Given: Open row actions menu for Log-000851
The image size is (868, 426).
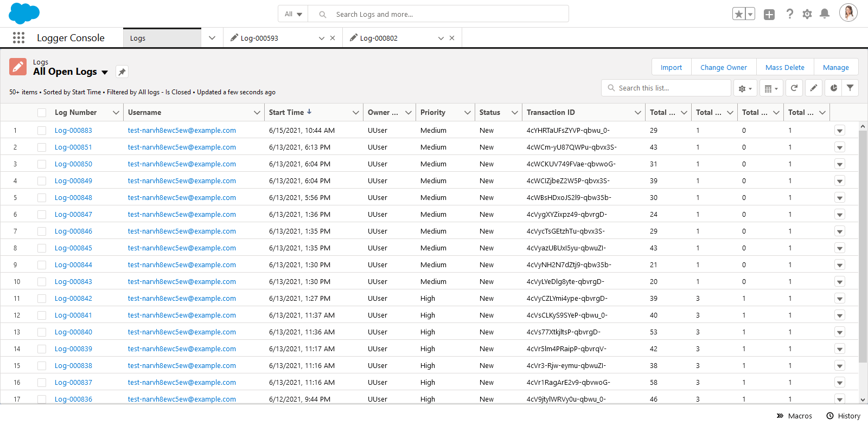Looking at the screenshot, I should tap(840, 147).
